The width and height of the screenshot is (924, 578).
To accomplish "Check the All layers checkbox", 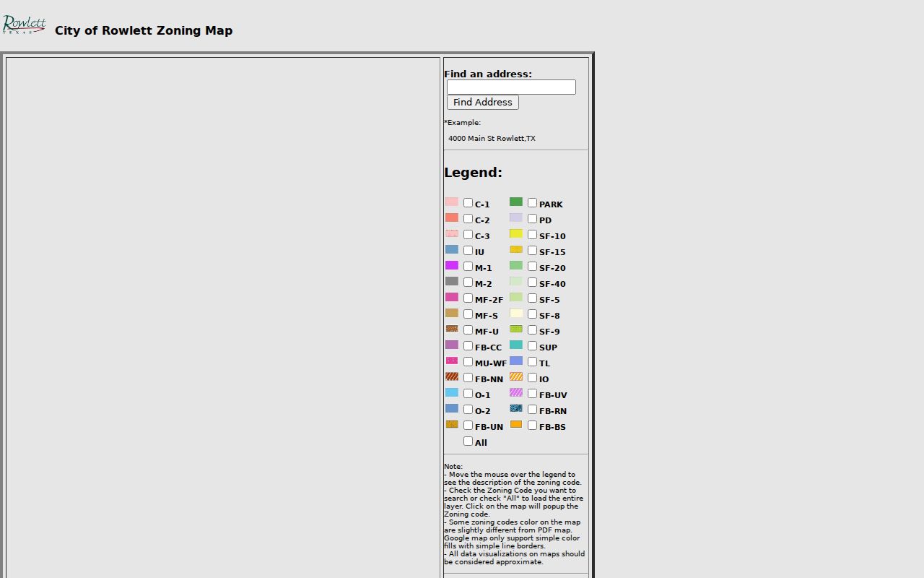I will [468, 441].
